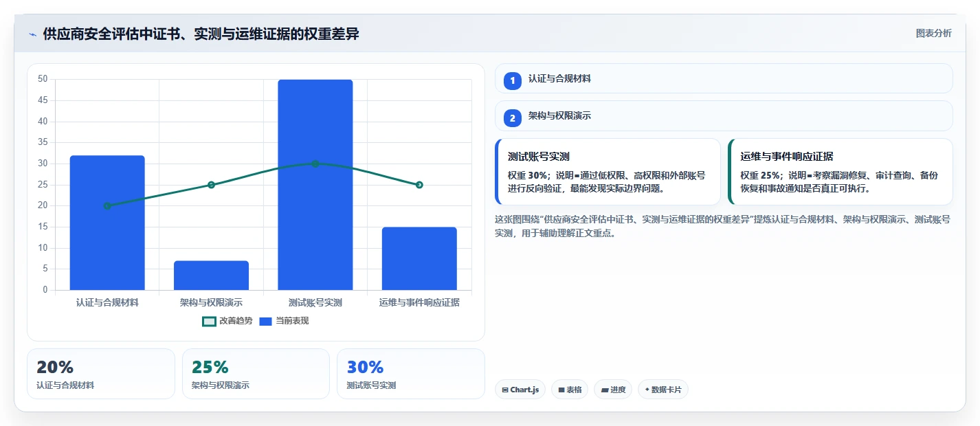Image resolution: width=980 pixels, height=426 pixels.
Task: Click the 表格 tag
Action: [570, 390]
